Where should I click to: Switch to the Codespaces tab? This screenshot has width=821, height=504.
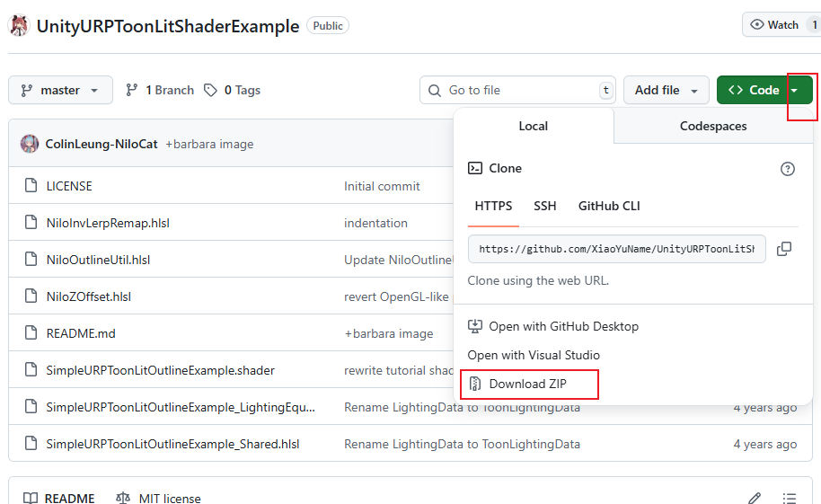[713, 126]
